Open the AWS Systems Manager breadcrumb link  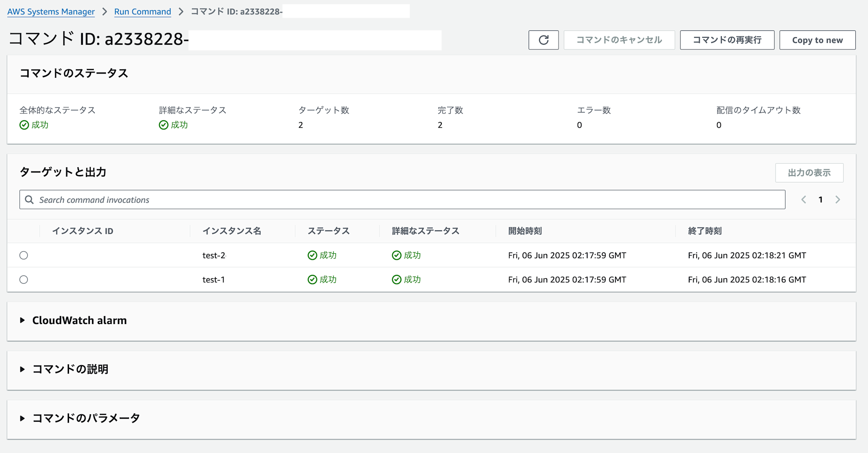(x=51, y=12)
